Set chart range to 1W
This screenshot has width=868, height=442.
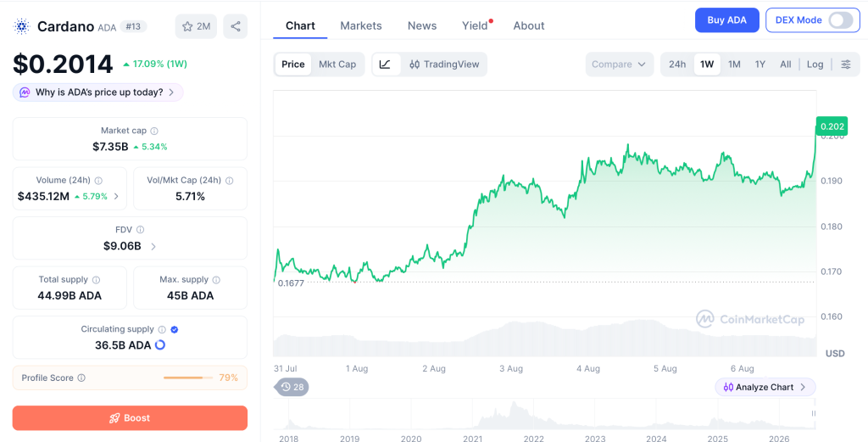click(x=707, y=64)
